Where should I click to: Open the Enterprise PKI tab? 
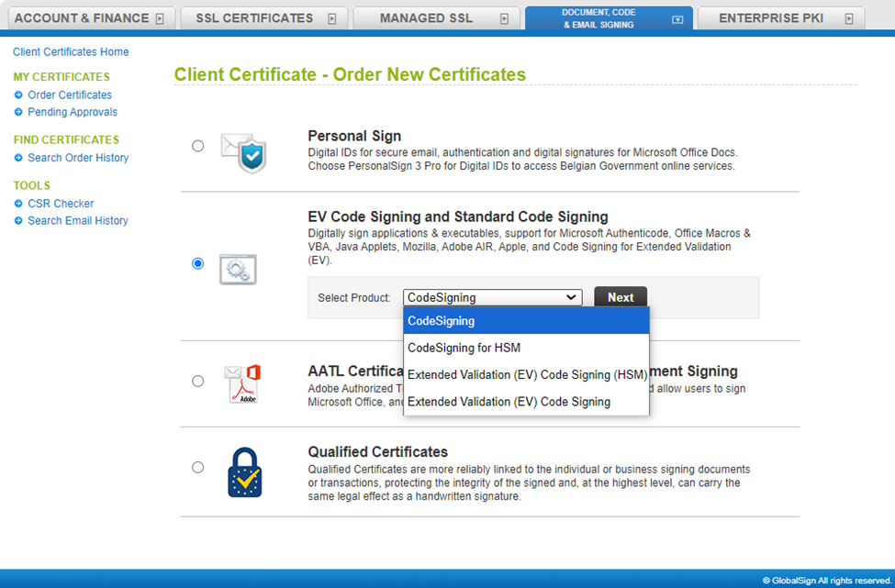click(x=781, y=18)
